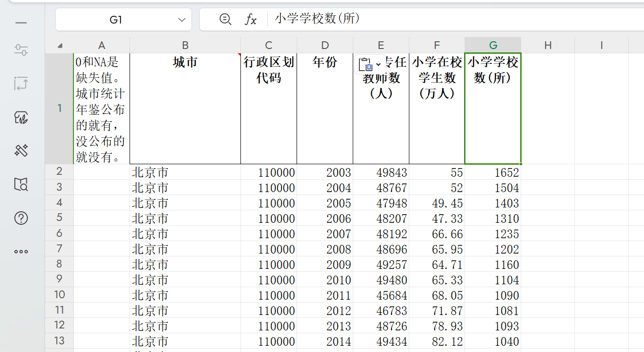
Task: Click the selection pane icon in sidebar
Action: point(21,84)
